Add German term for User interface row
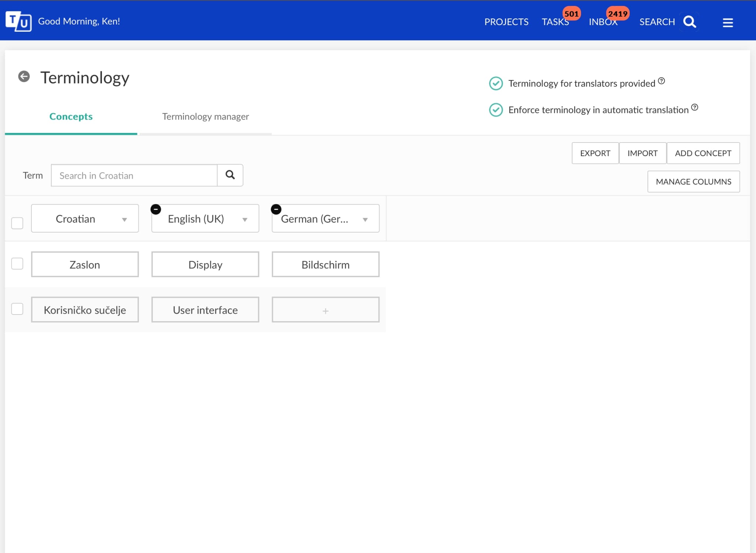Viewport: 756px width, 553px height. coord(326,310)
